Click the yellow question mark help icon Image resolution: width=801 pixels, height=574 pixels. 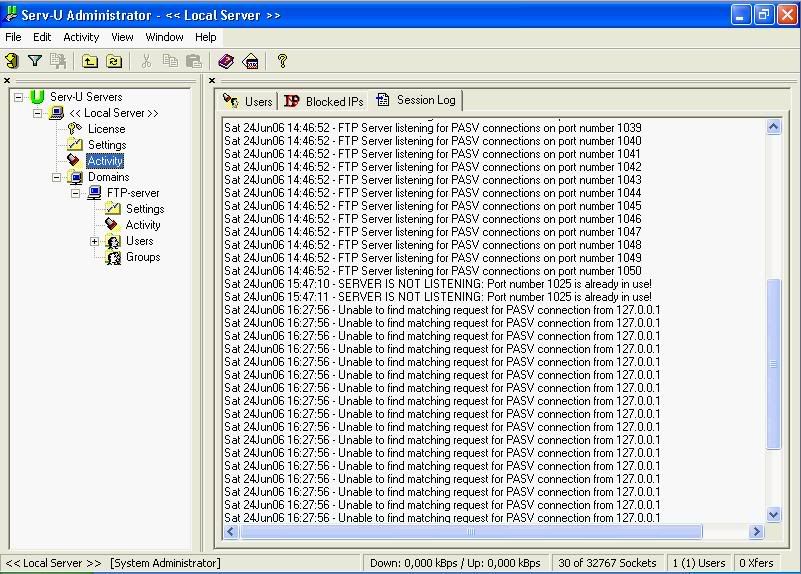point(282,61)
